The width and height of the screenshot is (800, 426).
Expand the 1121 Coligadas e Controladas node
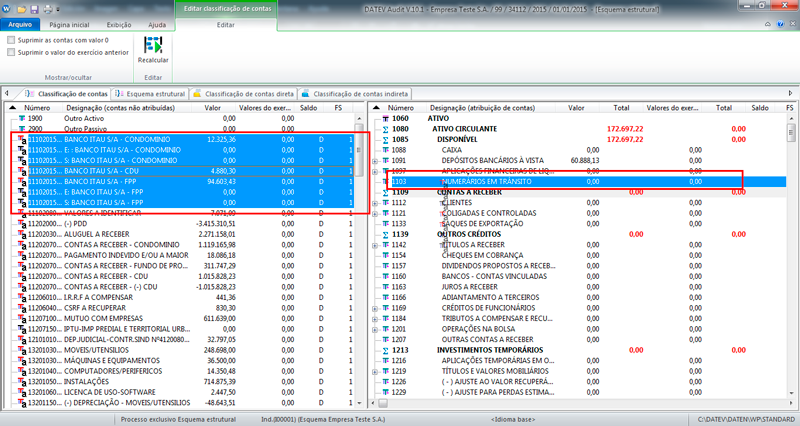pyautogui.click(x=374, y=213)
